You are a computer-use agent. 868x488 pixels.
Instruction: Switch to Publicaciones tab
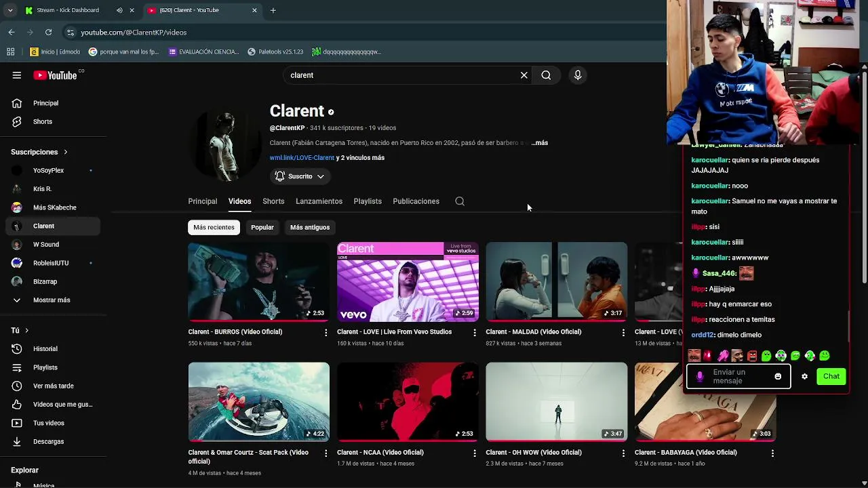click(416, 201)
